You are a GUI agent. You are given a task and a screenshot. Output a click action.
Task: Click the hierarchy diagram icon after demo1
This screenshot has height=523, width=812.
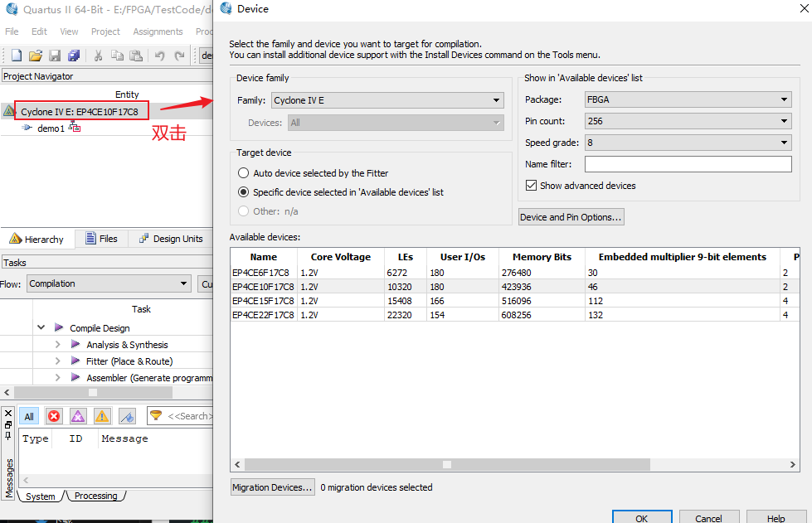point(75,127)
